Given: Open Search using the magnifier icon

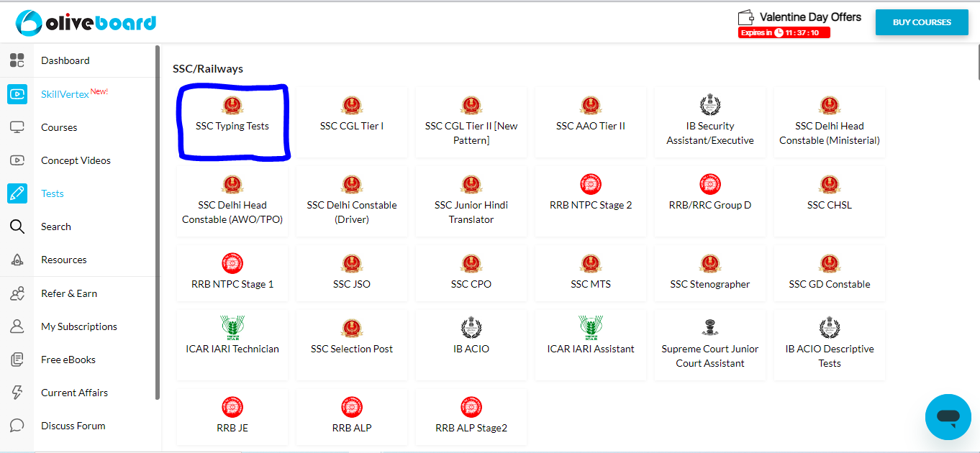Looking at the screenshot, I should point(17,226).
